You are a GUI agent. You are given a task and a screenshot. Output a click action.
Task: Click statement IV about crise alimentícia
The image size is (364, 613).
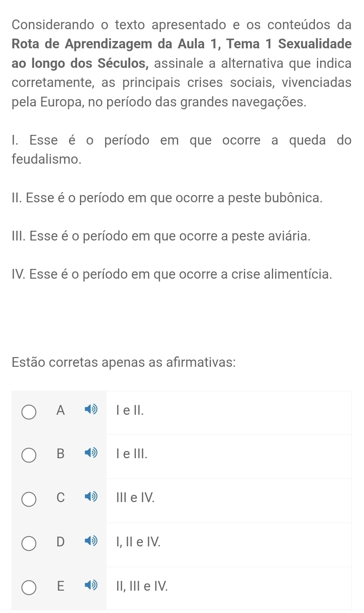click(172, 274)
